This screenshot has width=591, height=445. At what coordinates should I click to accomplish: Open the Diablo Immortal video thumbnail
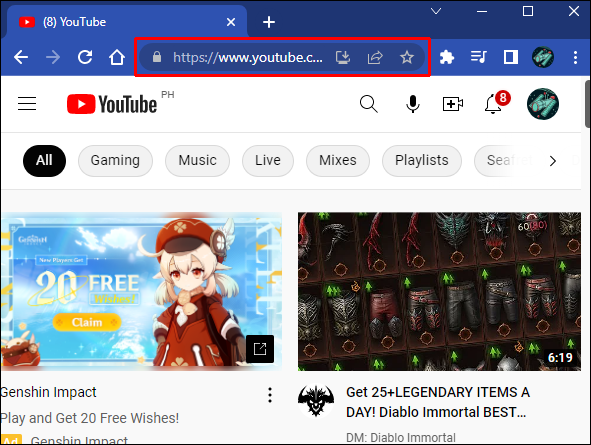point(439,292)
